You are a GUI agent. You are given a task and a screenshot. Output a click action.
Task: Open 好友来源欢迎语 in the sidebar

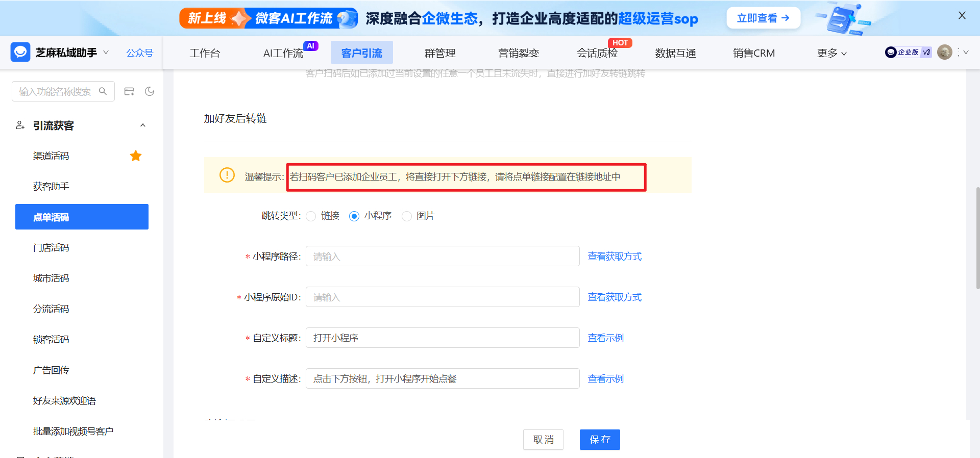(64, 401)
